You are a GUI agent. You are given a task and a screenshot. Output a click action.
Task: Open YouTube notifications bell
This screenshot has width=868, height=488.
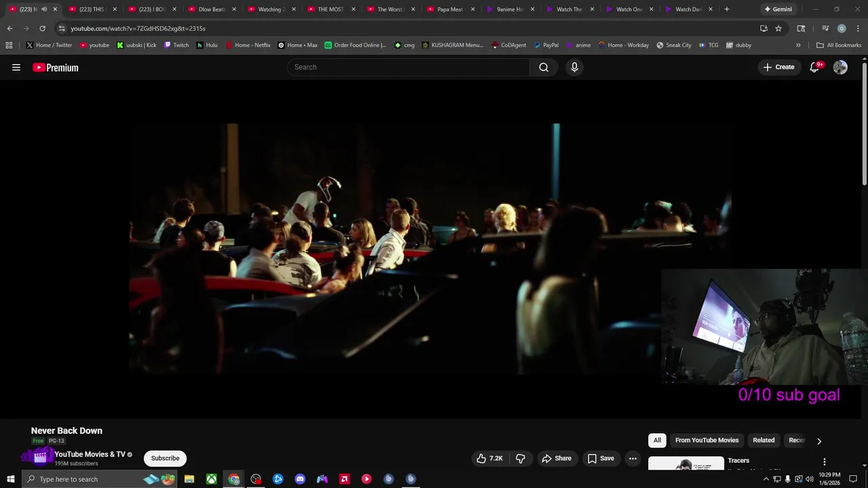click(x=814, y=67)
